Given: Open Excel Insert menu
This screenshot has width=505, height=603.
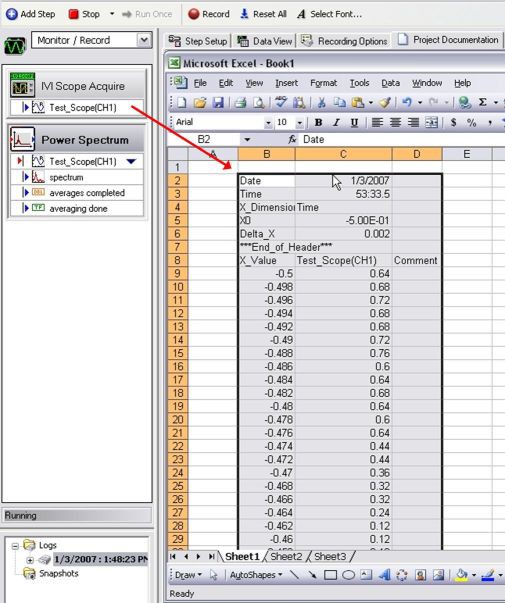Looking at the screenshot, I should tap(287, 83).
